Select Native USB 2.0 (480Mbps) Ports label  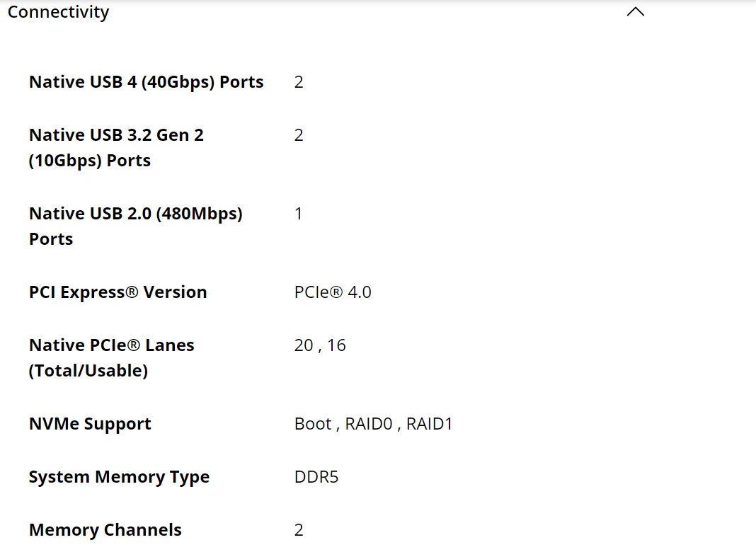coord(135,226)
